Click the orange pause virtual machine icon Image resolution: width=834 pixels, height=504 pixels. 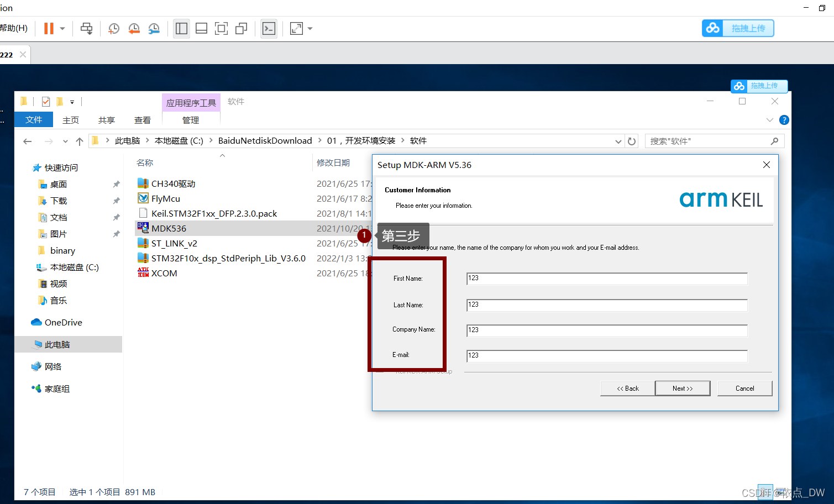(49, 28)
